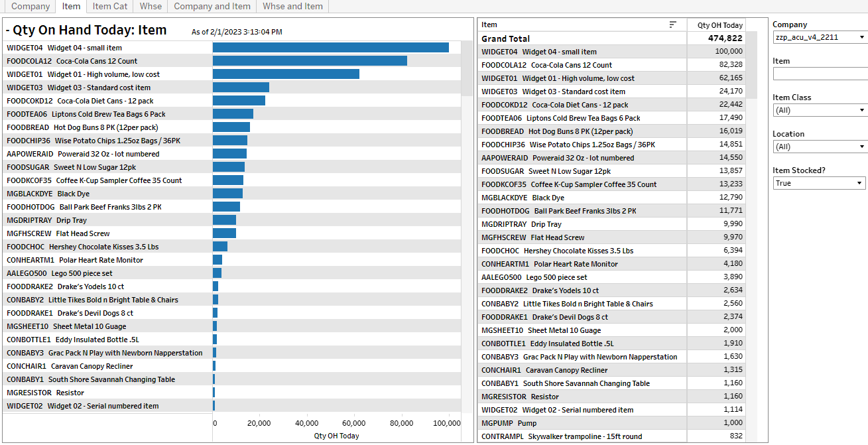Expand the Item Stocked? dropdown
This screenshot has height=445, width=868.
(820, 183)
